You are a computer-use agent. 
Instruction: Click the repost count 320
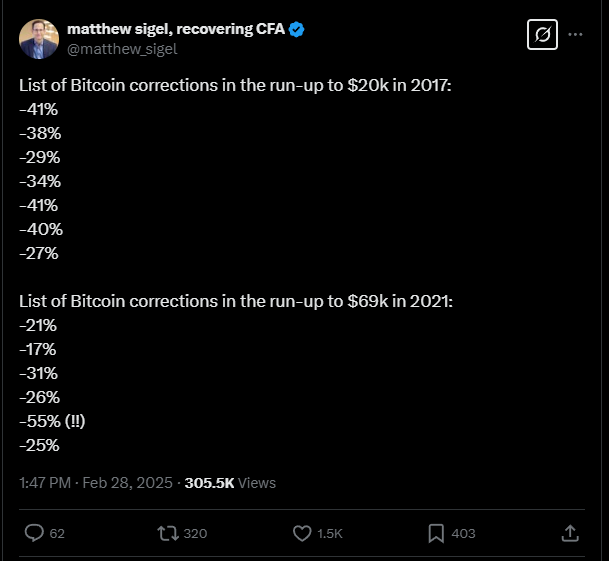tap(195, 533)
